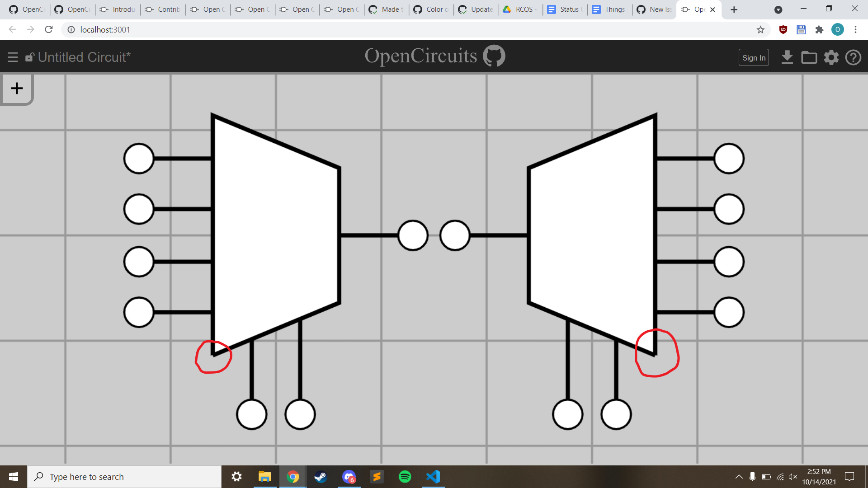The height and width of the screenshot is (488, 868).
Task: Open the OpenCircuits help menu
Action: [x=854, y=57]
